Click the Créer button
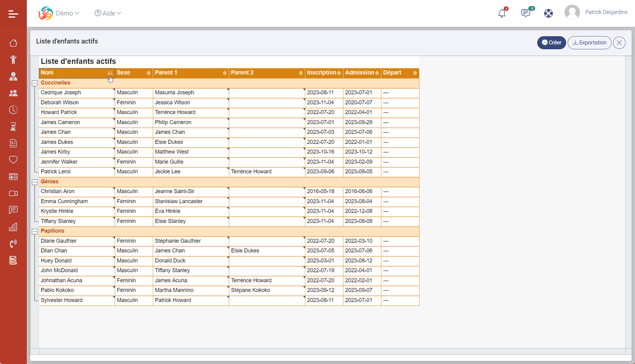The image size is (635, 364). click(551, 43)
